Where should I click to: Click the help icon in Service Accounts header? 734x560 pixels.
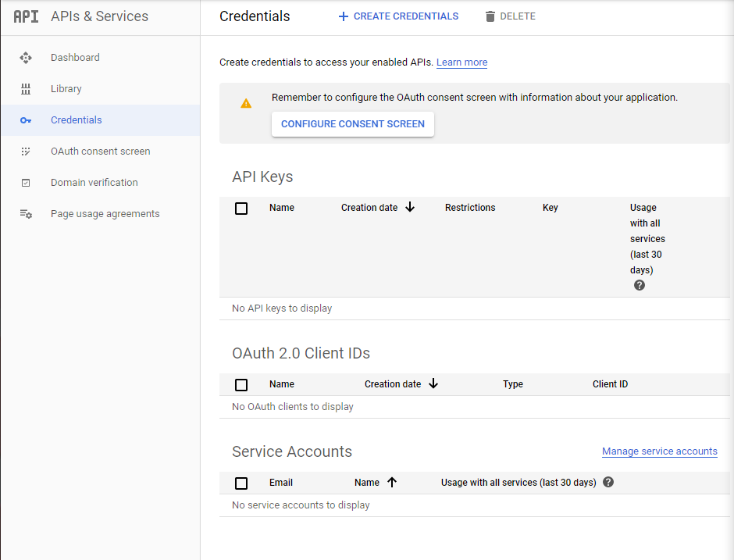[608, 482]
